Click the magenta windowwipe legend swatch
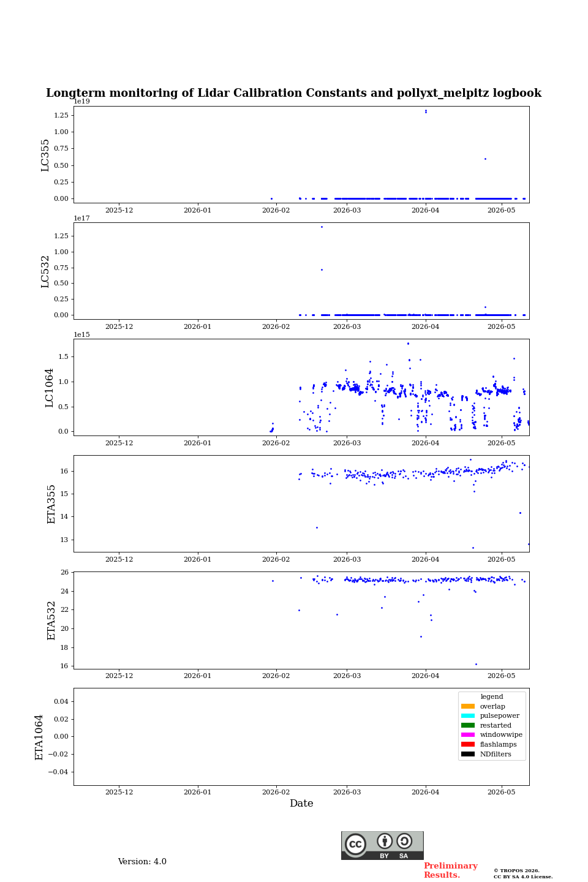Viewport: 588px width, 882px height. click(468, 735)
